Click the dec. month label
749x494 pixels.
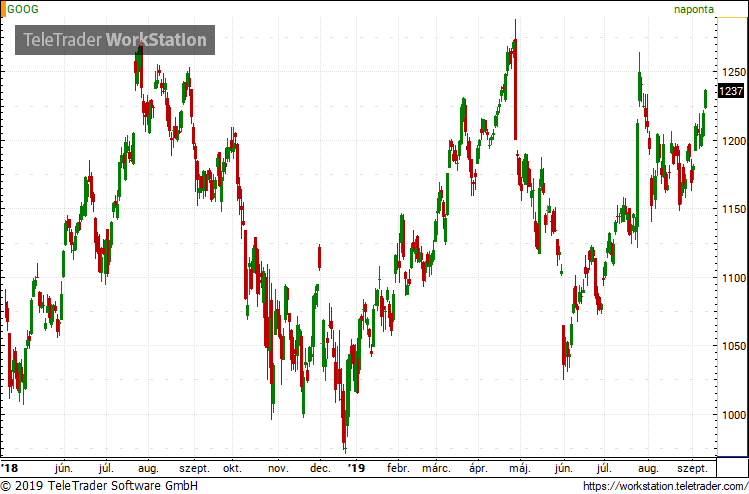(320, 468)
